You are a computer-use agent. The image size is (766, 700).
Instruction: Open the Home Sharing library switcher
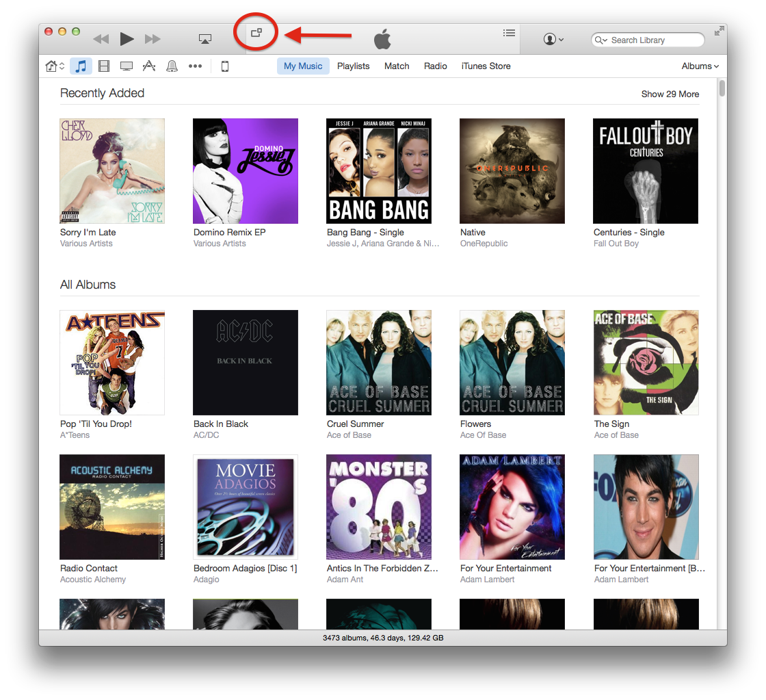click(55, 66)
